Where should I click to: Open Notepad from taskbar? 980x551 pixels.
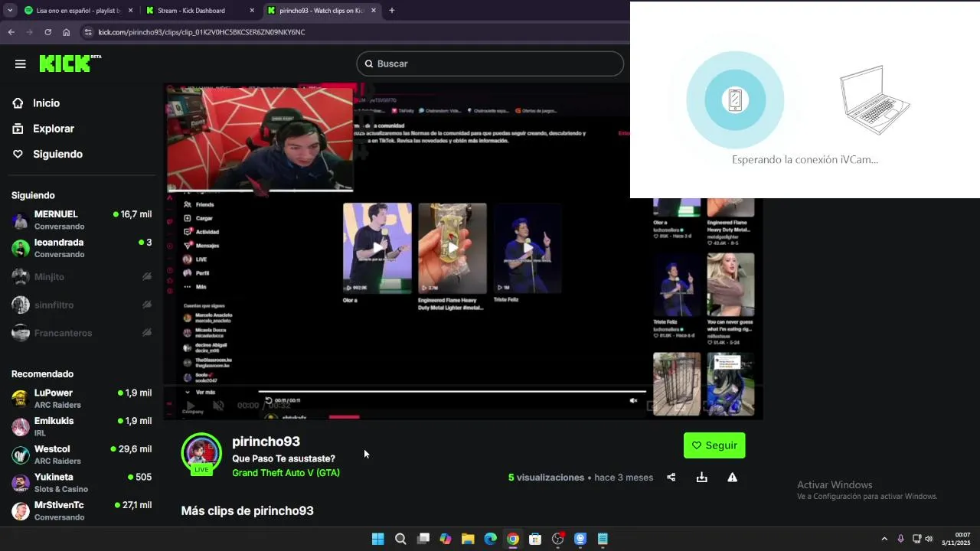(603, 539)
